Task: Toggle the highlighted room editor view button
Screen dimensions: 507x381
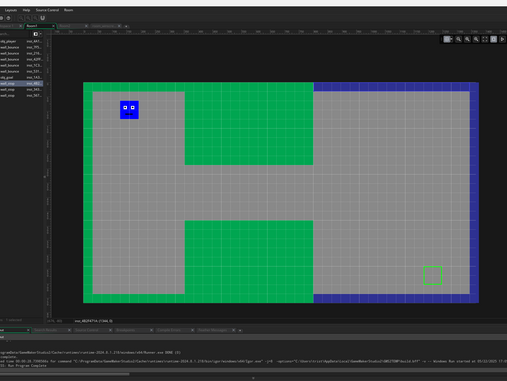Action: [493, 39]
